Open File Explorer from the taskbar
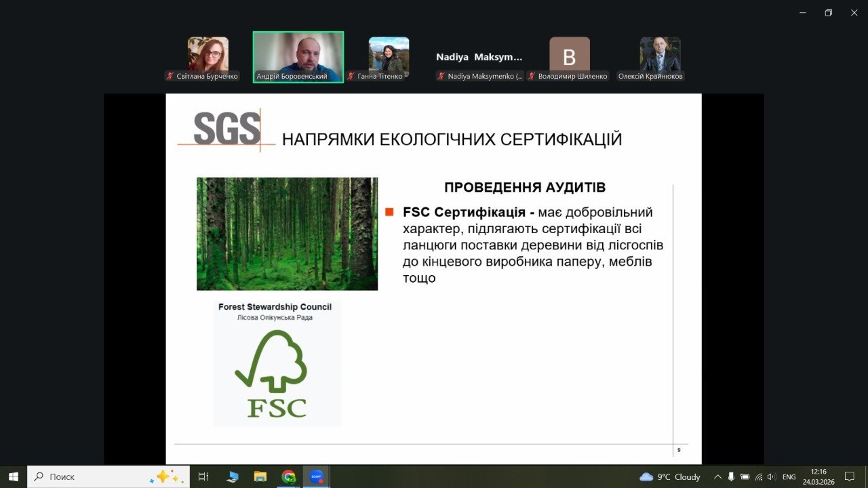The image size is (868, 488). pyautogui.click(x=260, y=476)
